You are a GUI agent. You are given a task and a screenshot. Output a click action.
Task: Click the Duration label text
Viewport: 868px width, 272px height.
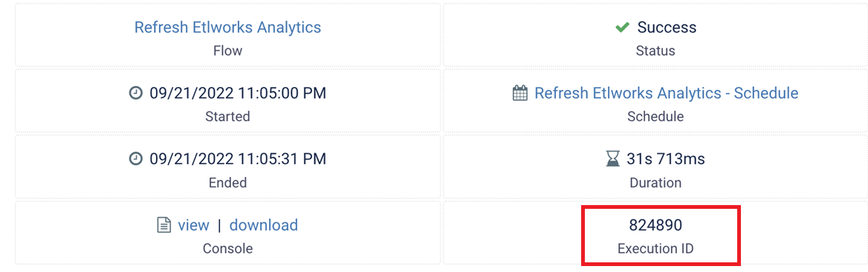coord(655,182)
